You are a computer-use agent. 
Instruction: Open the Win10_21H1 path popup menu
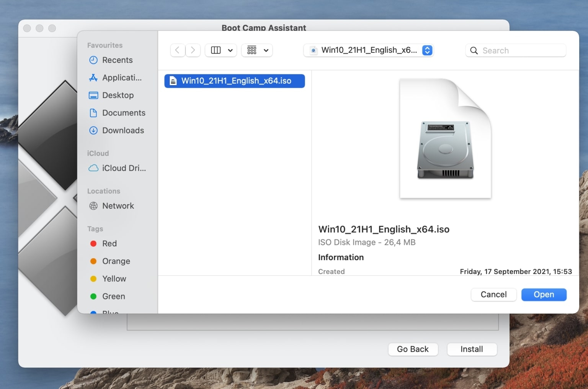tap(368, 50)
